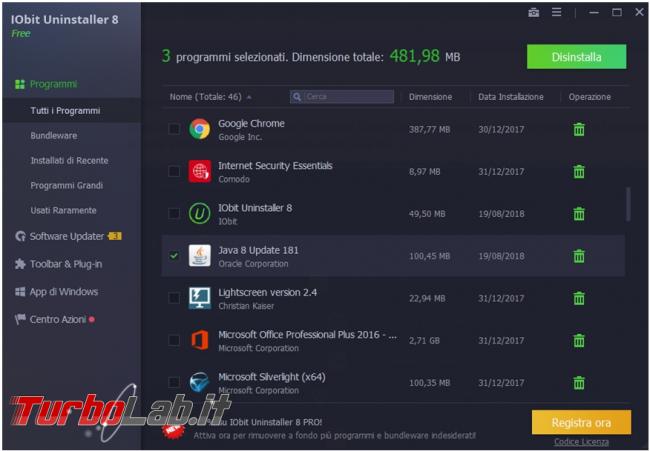Click the Toolbar & Plug-in puzzle icon
The width and height of the screenshot is (650, 451).
pyautogui.click(x=20, y=264)
